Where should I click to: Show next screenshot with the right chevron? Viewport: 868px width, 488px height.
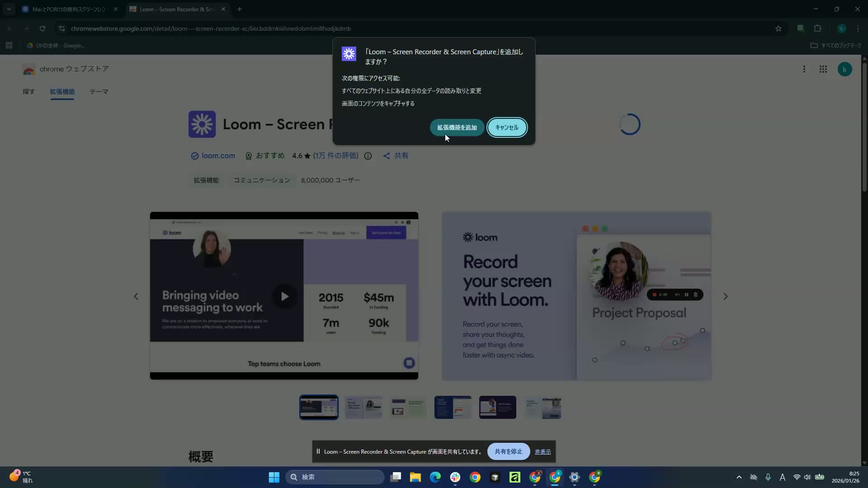click(x=725, y=296)
